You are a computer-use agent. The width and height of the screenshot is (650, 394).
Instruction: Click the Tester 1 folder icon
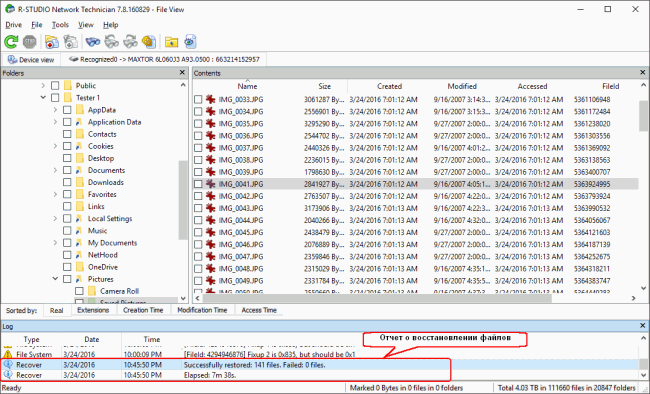coord(68,98)
